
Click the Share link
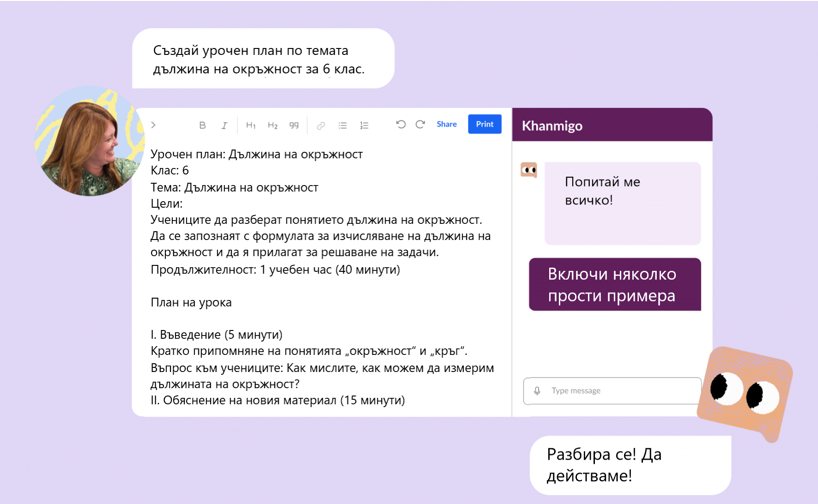pyautogui.click(x=447, y=124)
